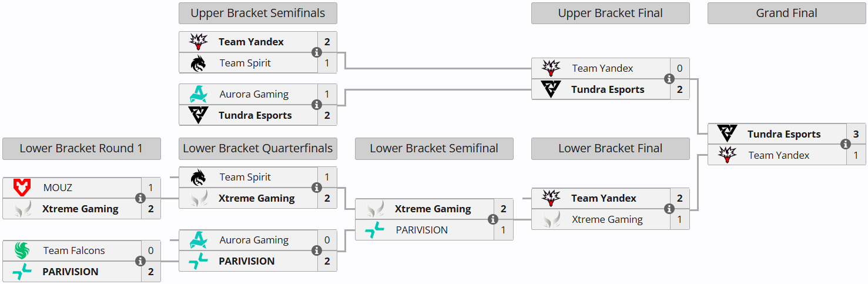Open match info for Aurora Gaming vs Tundra Esports semifinal

pyautogui.click(x=317, y=105)
